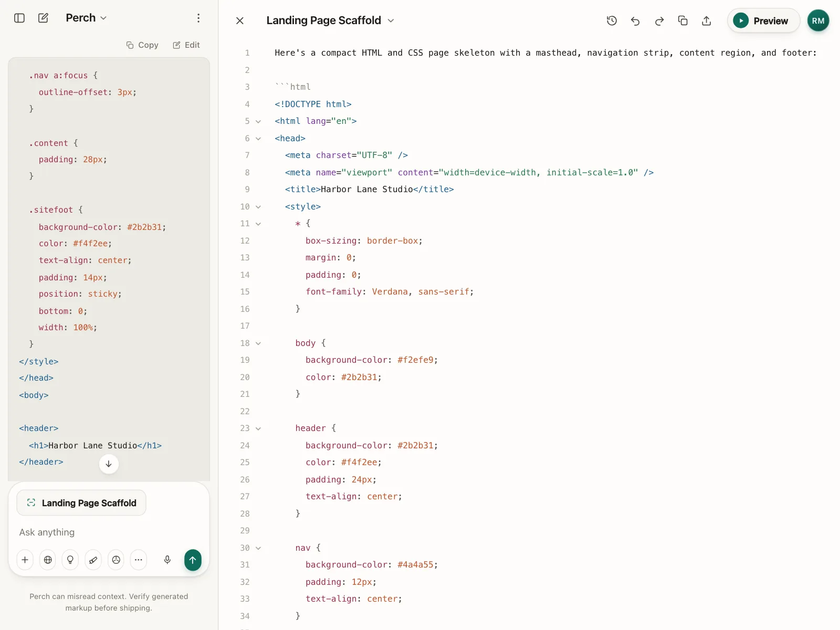Click the font-family Verdana line
The width and height of the screenshot is (840, 630).
coord(390,292)
